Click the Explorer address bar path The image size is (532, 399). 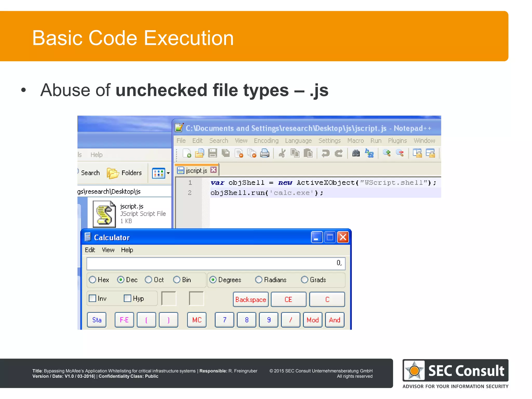pyautogui.click(x=124, y=192)
